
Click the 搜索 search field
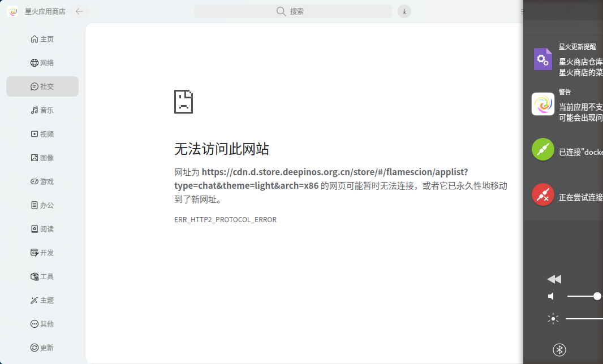[292, 11]
